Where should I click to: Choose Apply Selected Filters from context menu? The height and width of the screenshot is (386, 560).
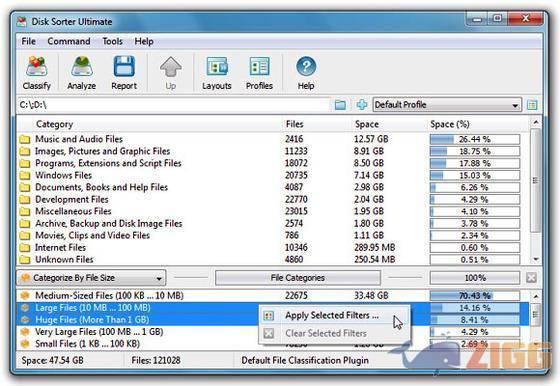coord(335,315)
